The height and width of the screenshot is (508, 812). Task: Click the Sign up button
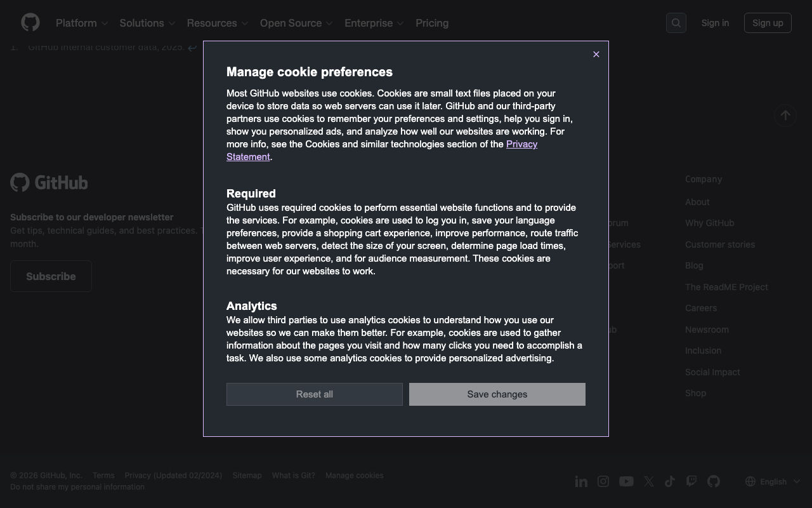[768, 23]
